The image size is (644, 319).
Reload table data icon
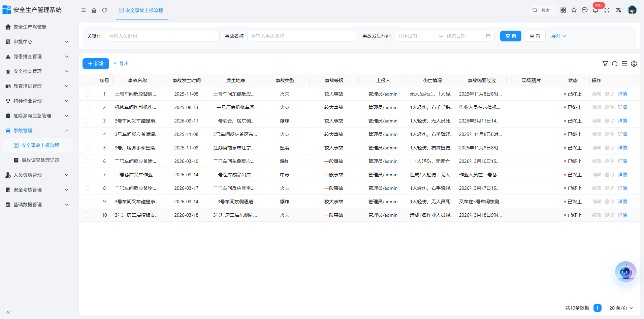pos(615,64)
